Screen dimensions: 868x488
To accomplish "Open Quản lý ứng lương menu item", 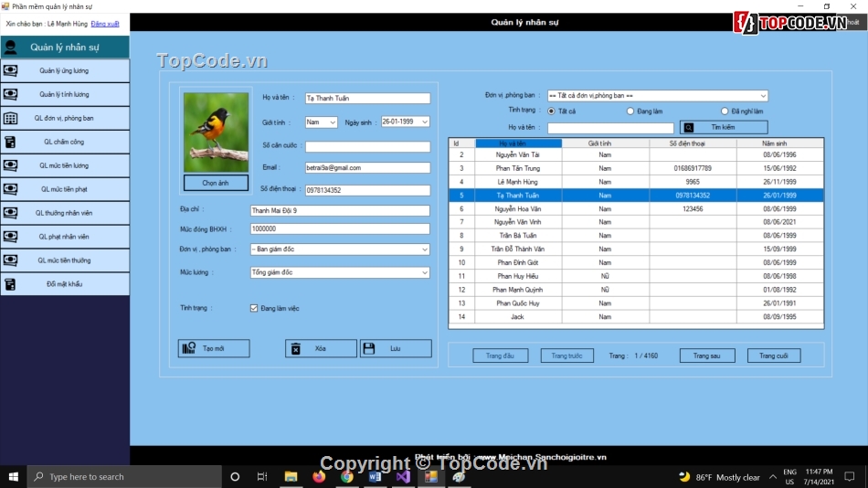I will click(x=64, y=70).
